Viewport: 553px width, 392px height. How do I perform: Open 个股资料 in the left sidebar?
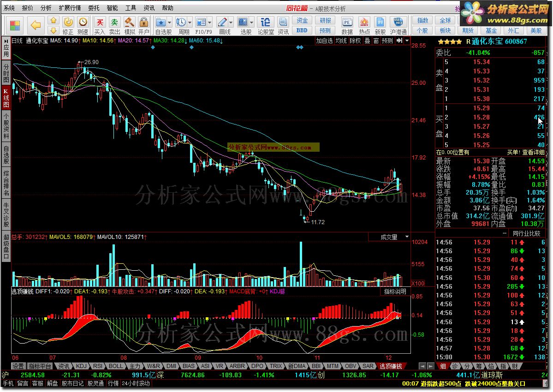6,126
